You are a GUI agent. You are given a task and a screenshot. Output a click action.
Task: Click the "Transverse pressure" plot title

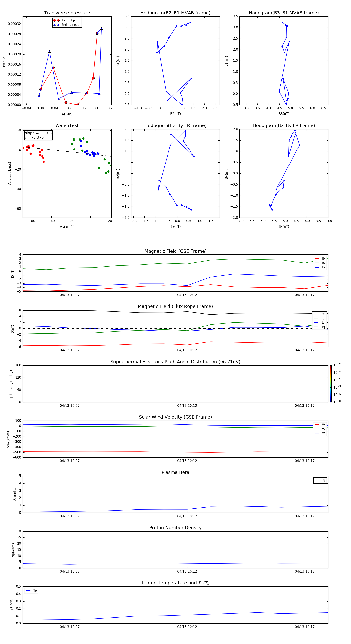[67, 13]
